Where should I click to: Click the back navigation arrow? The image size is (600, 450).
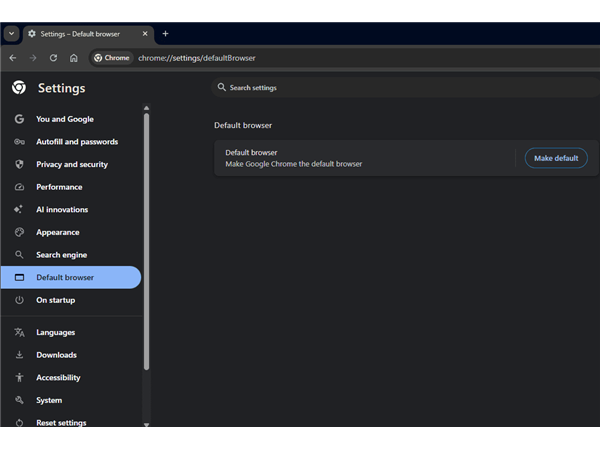(x=13, y=58)
